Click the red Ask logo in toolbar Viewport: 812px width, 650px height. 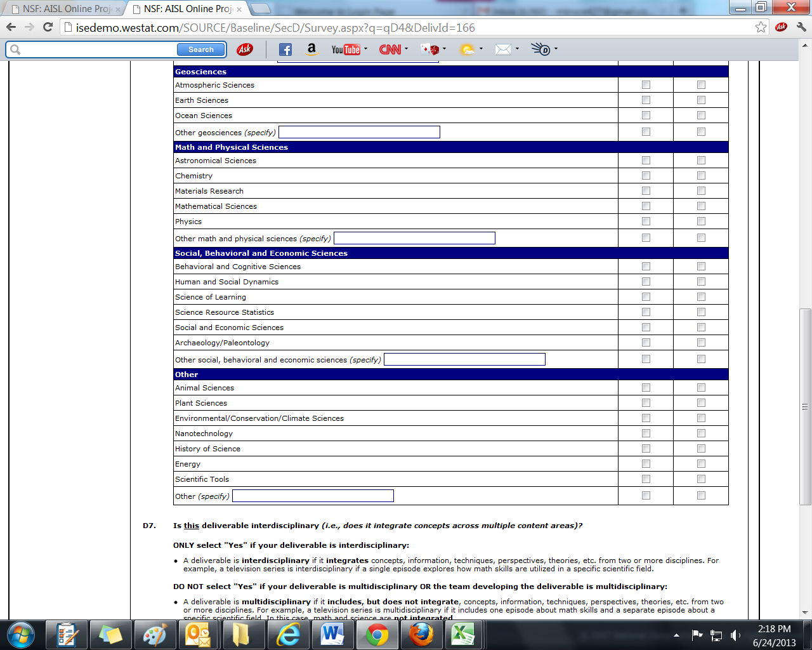click(244, 50)
